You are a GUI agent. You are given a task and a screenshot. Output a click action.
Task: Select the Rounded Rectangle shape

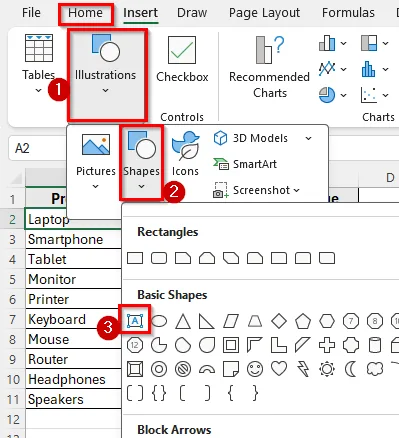coord(159,258)
